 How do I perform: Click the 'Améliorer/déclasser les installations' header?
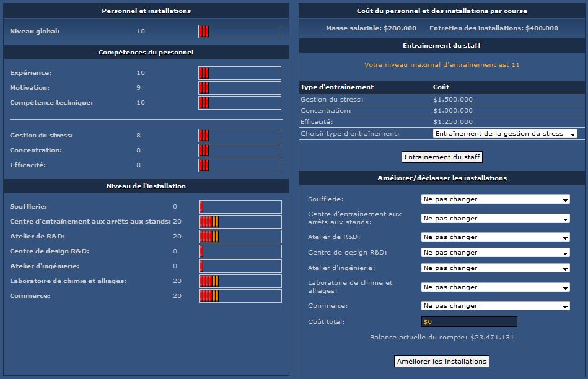(x=442, y=178)
